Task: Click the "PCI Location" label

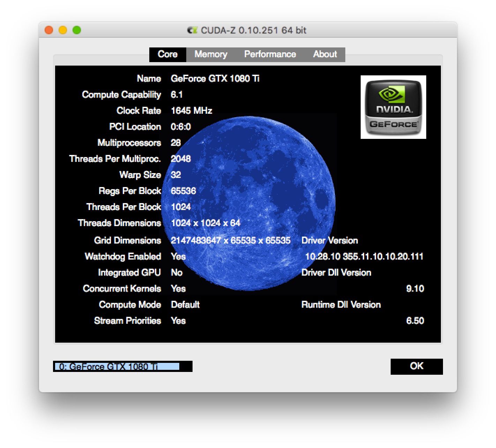Action: point(135,127)
